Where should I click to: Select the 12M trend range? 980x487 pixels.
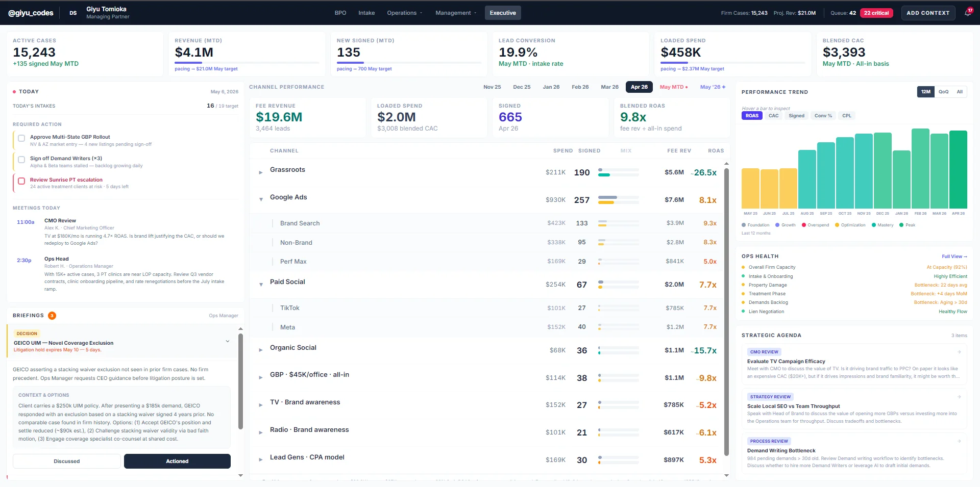point(926,92)
